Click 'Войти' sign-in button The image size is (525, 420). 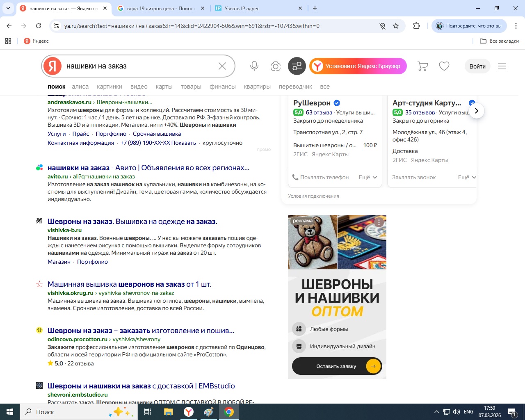(477, 66)
